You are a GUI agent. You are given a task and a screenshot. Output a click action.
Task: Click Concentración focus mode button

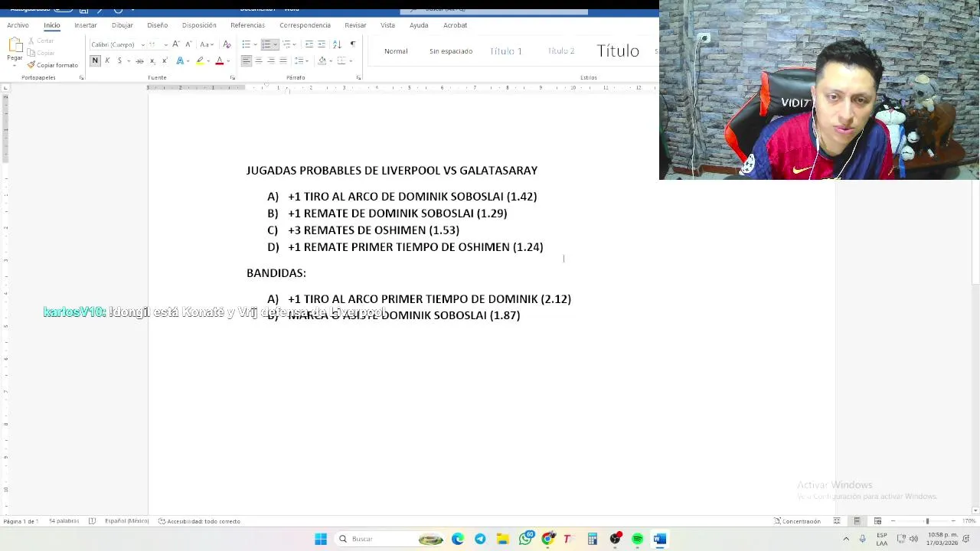coord(797,521)
